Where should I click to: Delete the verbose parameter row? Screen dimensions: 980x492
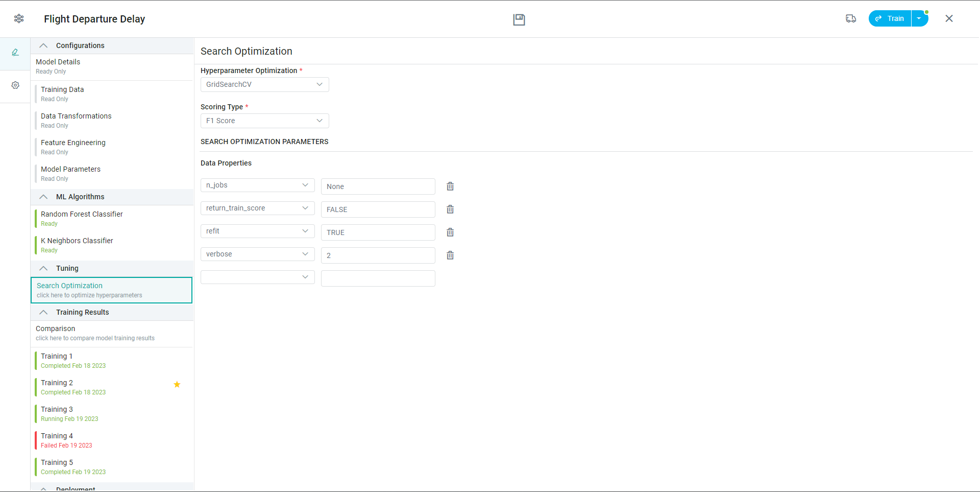450,255
